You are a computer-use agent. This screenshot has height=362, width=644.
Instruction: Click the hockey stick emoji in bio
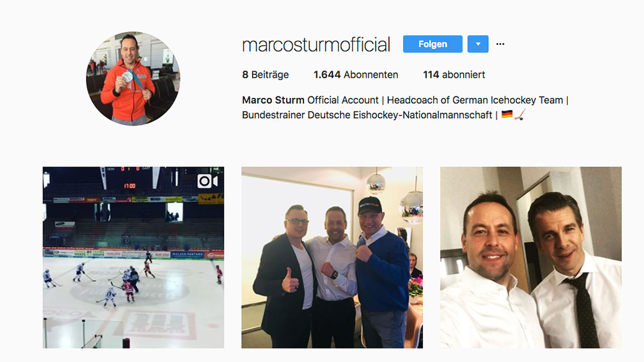(520, 114)
